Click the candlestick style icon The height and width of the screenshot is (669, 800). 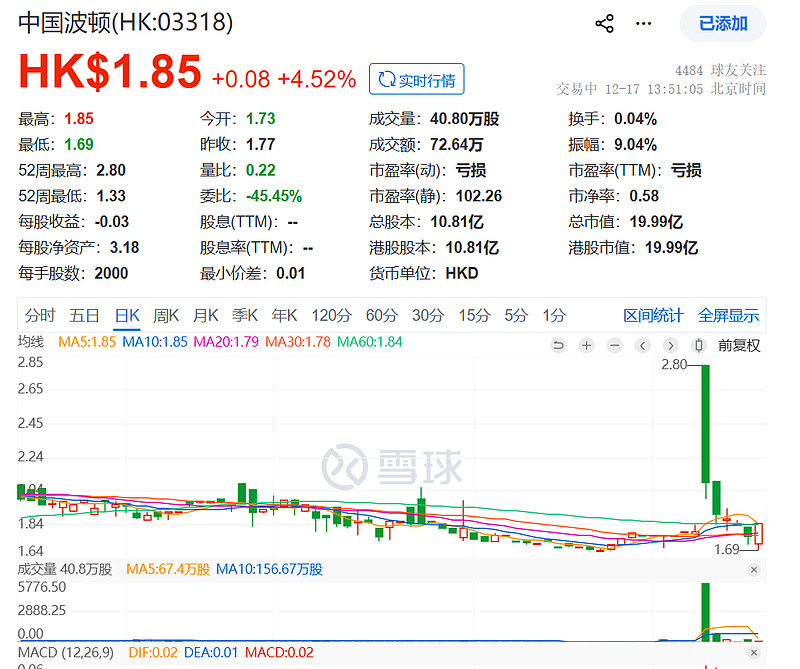(x=699, y=345)
